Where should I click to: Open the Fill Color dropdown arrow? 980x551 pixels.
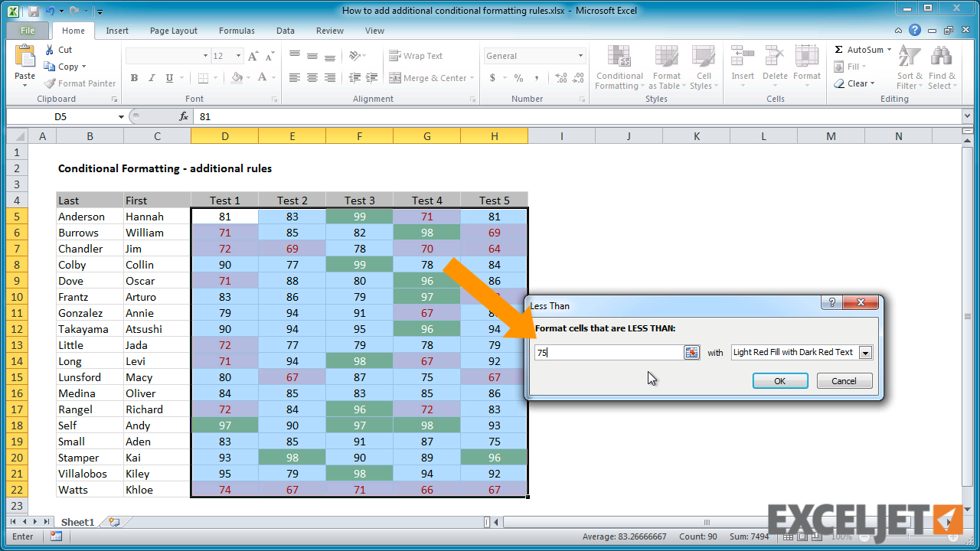point(248,78)
